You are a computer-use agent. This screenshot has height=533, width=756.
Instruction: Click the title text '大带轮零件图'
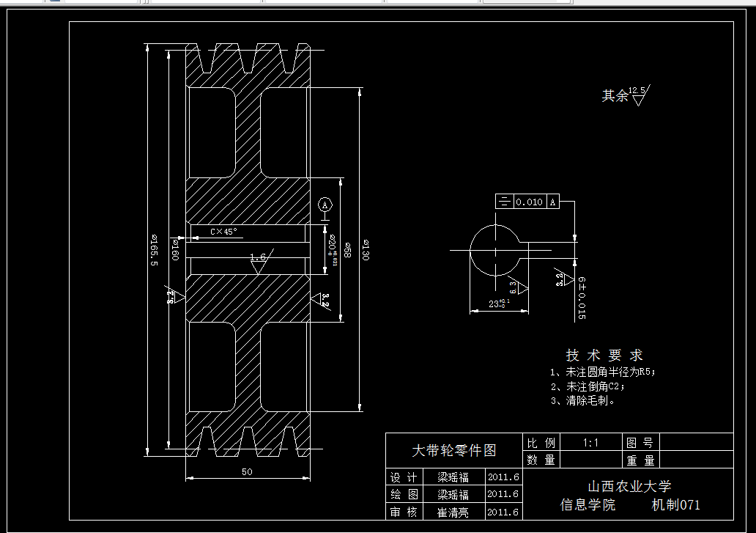tap(453, 450)
